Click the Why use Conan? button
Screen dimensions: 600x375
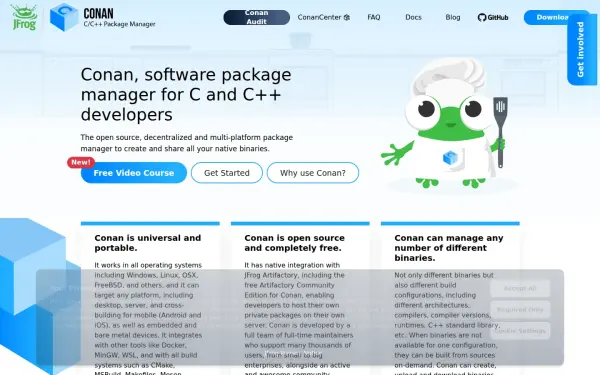pyautogui.click(x=313, y=173)
